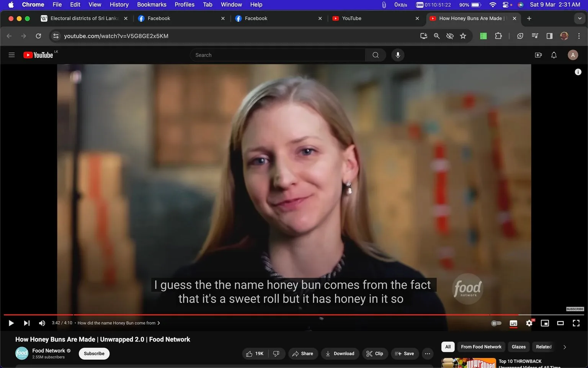Click the YouTube search field
Viewport: 588px width, 368px height.
pos(278,55)
